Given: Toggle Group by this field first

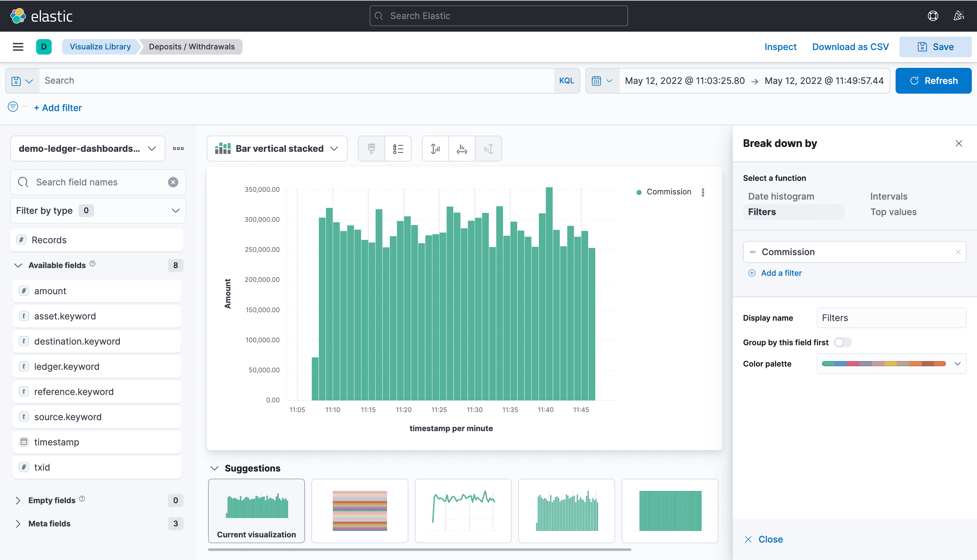Looking at the screenshot, I should (x=842, y=342).
